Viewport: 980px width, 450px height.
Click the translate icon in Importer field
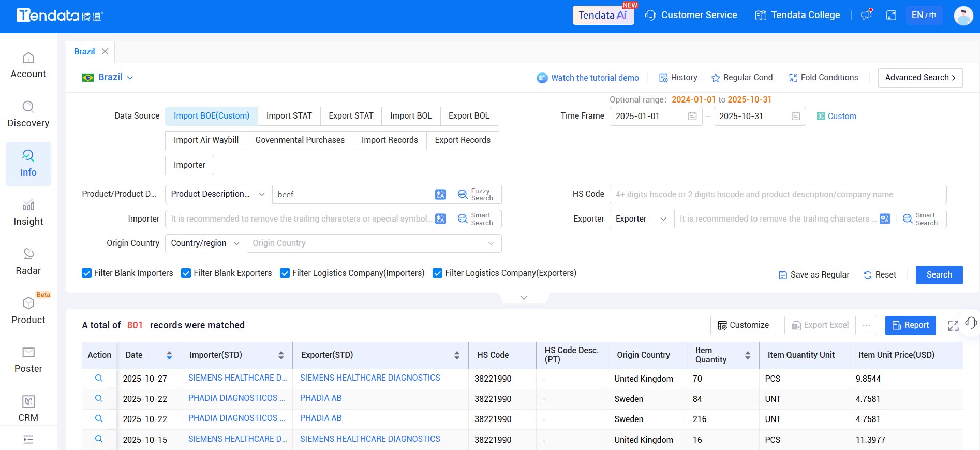click(440, 219)
